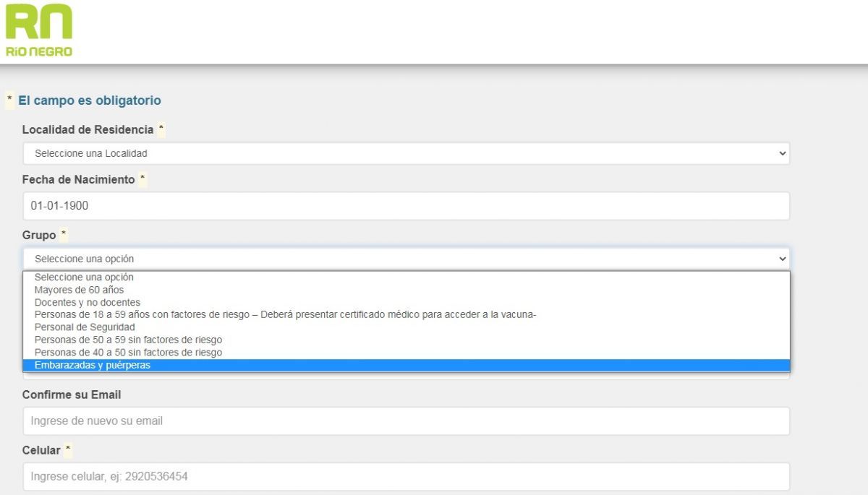
Task: Click the 'Fecha de Nacimiento' label
Action: point(78,179)
